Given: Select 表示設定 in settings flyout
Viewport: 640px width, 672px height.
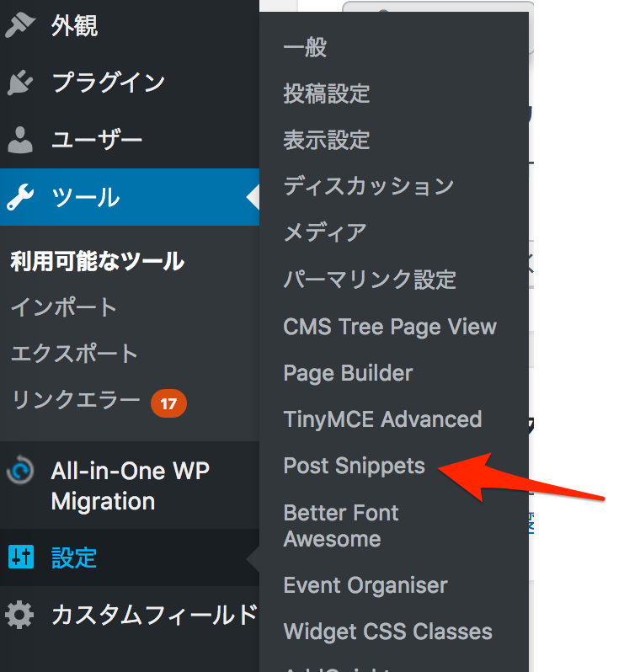Looking at the screenshot, I should pyautogui.click(x=327, y=140).
